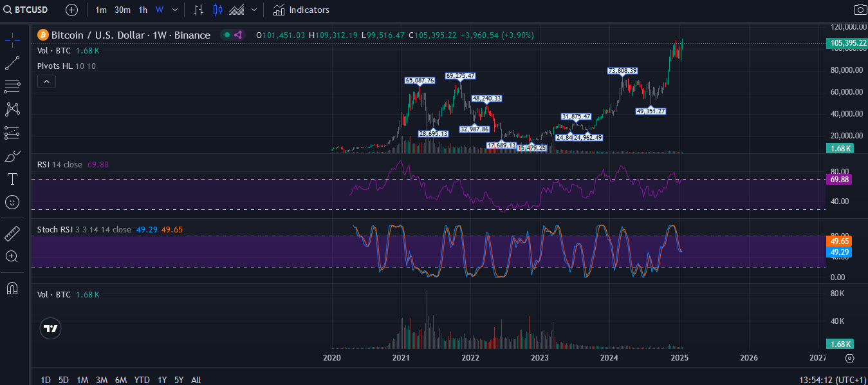Select the brush drawing tool
868x385 pixels.
tap(12, 156)
